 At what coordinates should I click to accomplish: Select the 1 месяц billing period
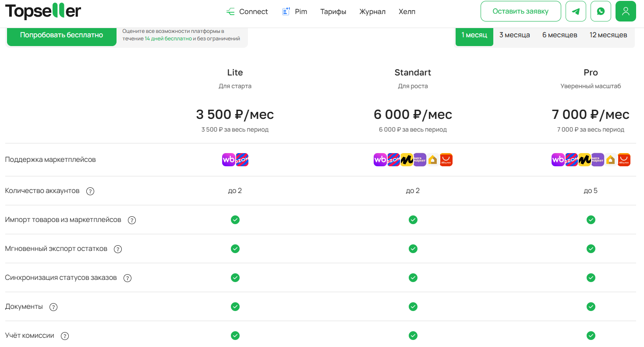[474, 35]
